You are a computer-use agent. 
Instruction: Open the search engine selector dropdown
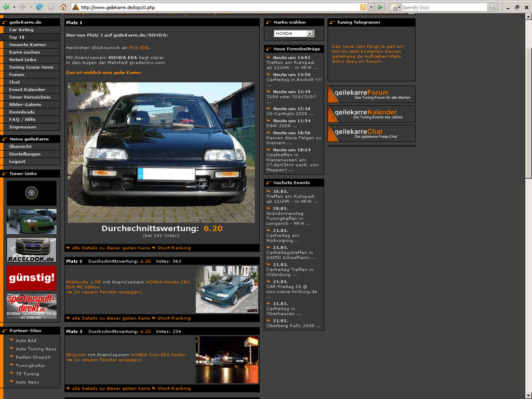click(x=395, y=7)
